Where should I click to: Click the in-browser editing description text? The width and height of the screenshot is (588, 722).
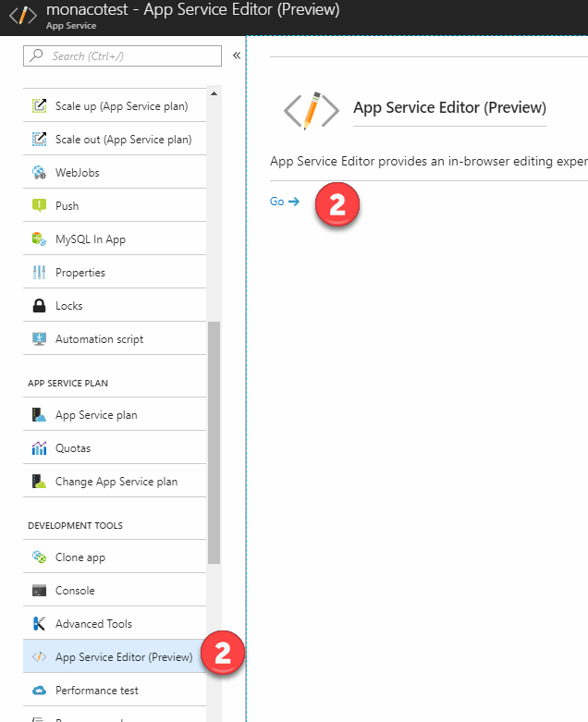point(429,161)
